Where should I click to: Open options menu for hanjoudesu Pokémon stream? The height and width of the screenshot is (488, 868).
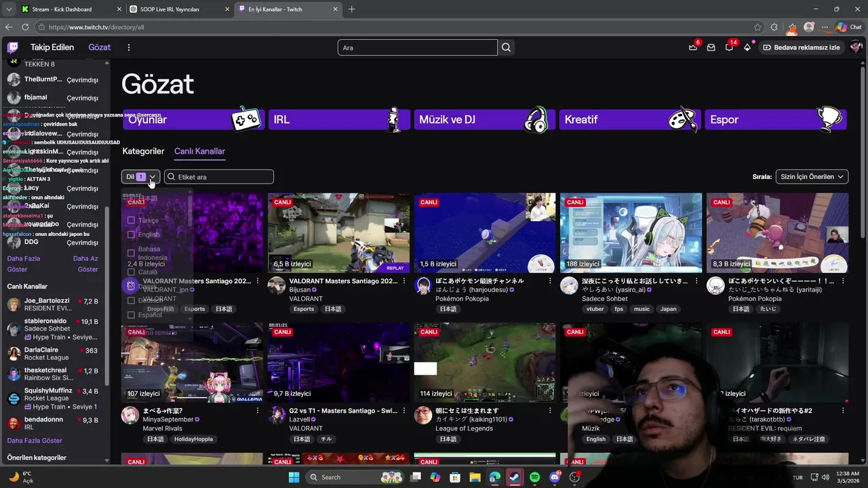(550, 281)
